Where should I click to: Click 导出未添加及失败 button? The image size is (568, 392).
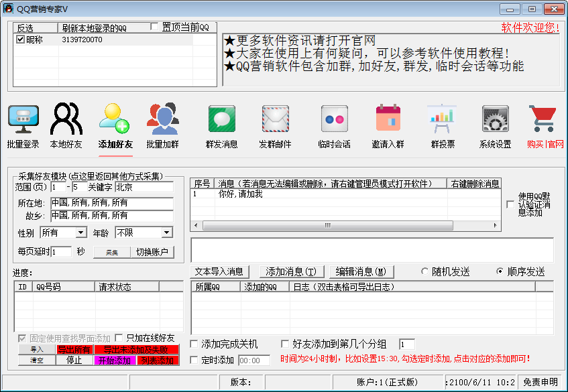[x=136, y=350]
